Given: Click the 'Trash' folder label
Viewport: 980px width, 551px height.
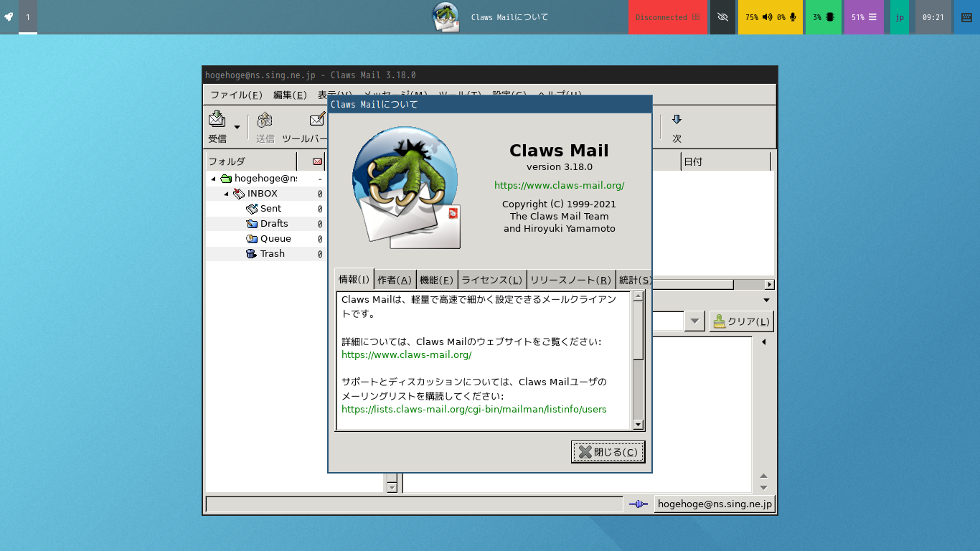Looking at the screenshot, I should tap(272, 254).
